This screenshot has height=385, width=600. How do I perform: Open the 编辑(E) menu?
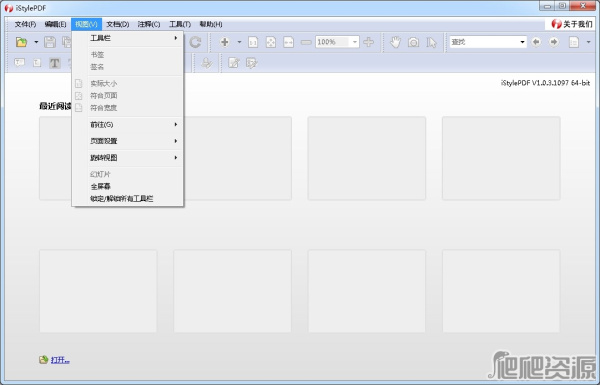pos(55,24)
